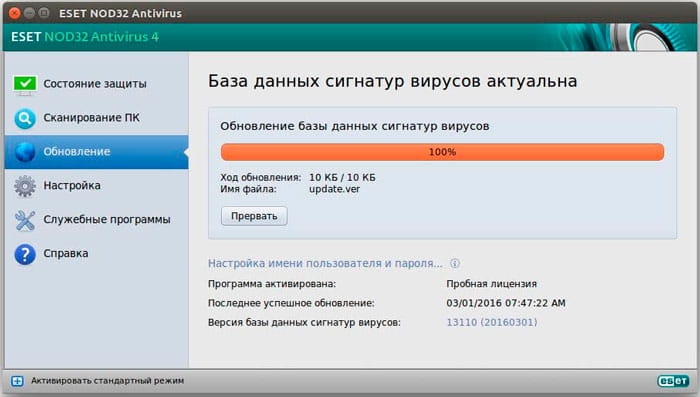Click Активировать стандартный режим text
Screen dimensions: 700x397
(107, 381)
